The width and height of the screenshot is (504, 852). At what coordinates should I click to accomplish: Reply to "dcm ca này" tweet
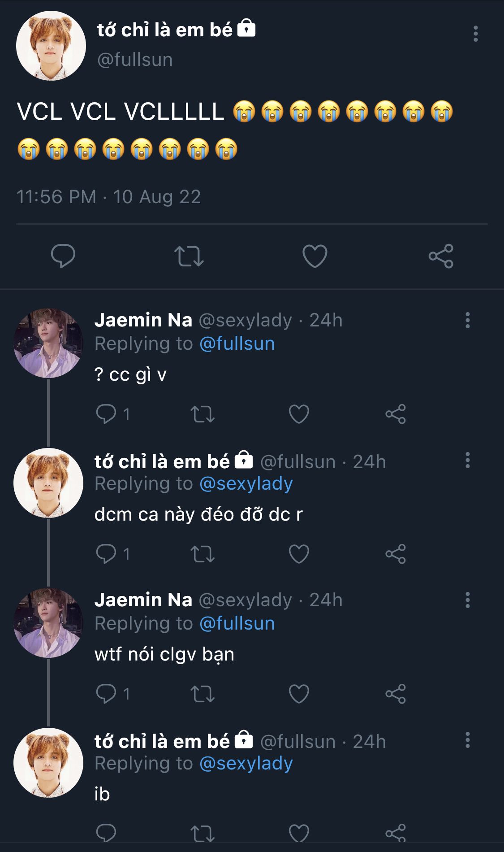tap(107, 554)
